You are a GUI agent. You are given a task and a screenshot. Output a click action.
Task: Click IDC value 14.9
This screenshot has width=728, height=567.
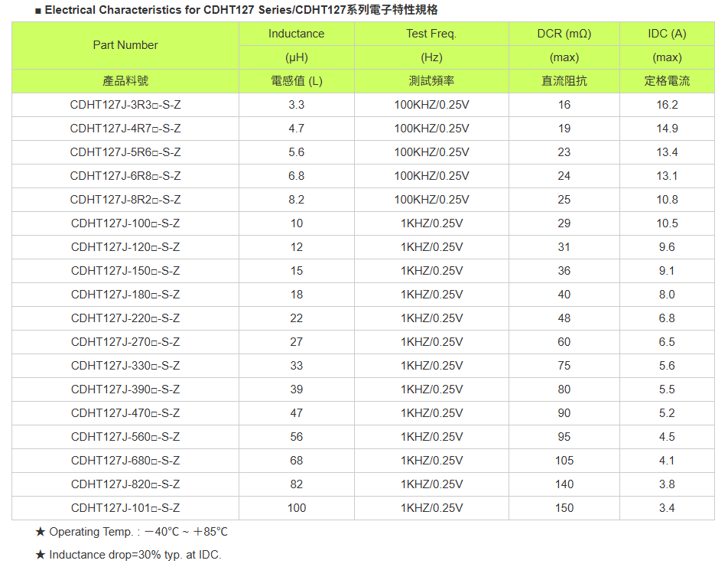(667, 129)
